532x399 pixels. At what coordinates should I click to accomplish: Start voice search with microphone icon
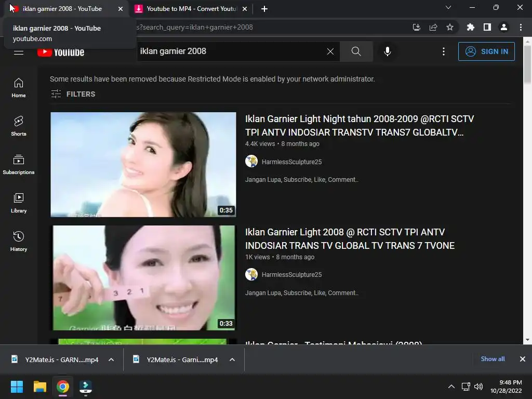click(x=388, y=51)
